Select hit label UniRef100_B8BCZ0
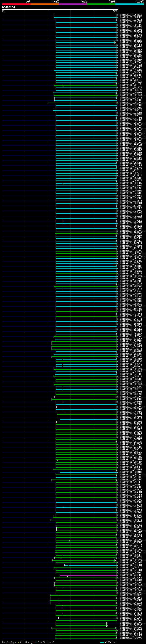The height and width of the screenshot is (644, 146). click(131, 48)
